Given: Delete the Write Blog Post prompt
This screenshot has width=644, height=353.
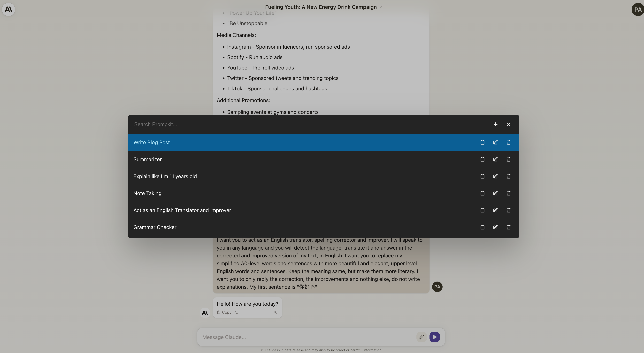Looking at the screenshot, I should pyautogui.click(x=508, y=142).
